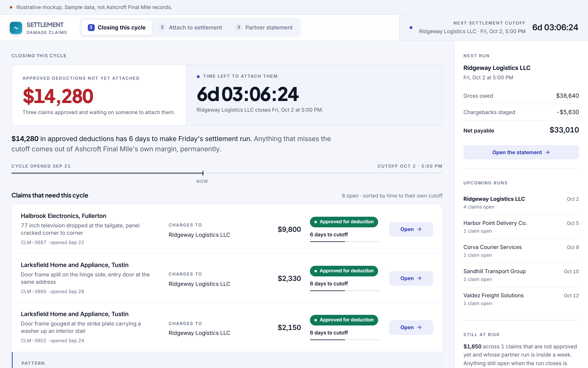The height and width of the screenshot is (368, 588).
Task: Click Chargebacks staged -$5,630 value
Action: click(x=568, y=112)
